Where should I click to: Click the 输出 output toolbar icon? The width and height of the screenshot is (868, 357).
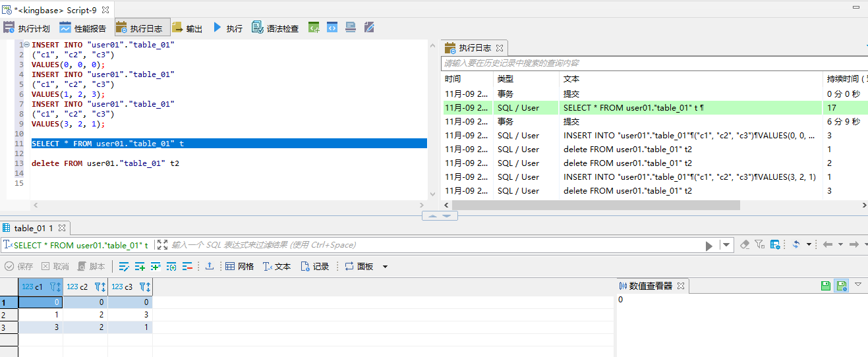187,28
